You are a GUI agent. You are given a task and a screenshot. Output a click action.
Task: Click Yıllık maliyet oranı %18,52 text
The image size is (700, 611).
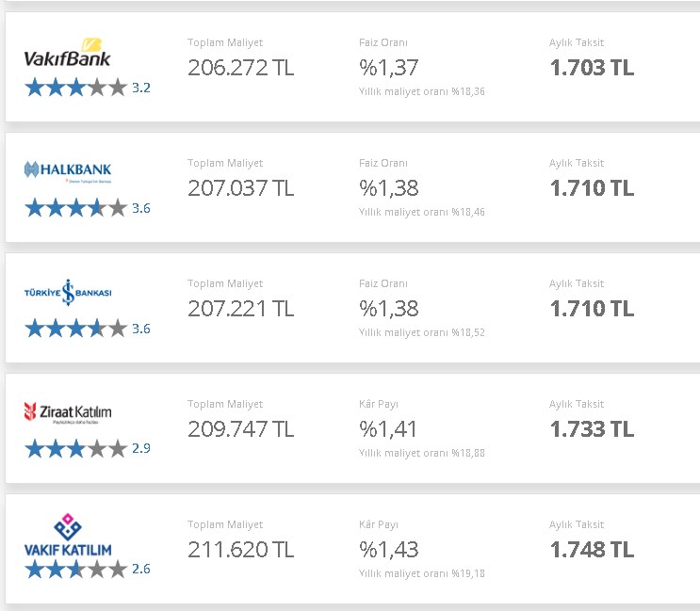(422, 332)
